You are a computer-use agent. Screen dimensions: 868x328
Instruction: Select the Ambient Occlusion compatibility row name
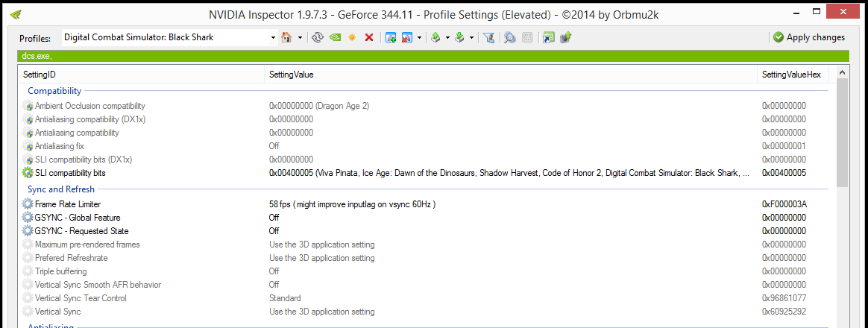point(90,106)
